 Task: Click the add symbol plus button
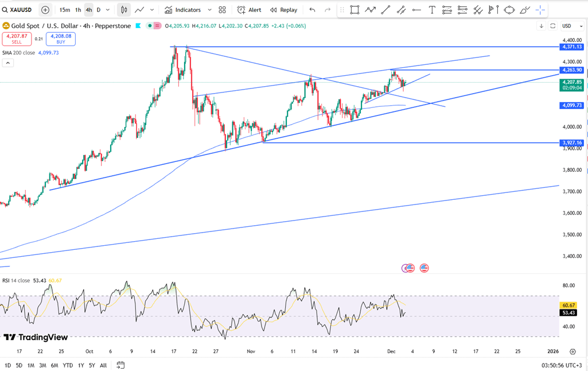45,10
